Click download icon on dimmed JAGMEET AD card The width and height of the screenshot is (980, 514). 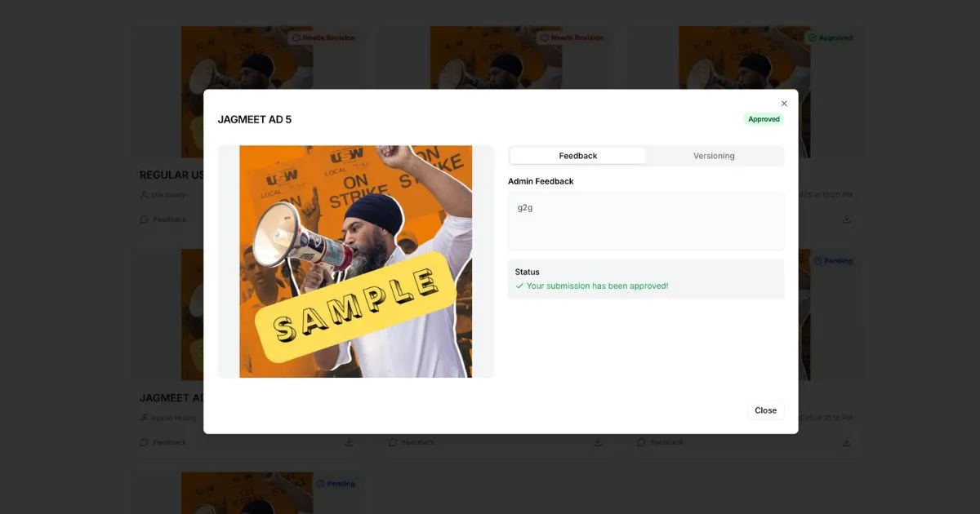(x=349, y=442)
